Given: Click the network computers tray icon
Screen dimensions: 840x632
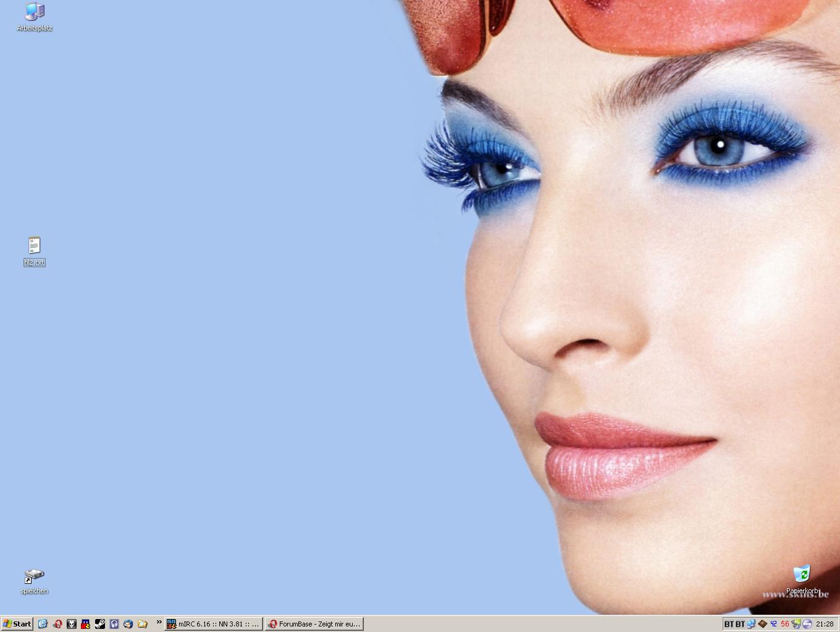Looking at the screenshot, I should click(x=751, y=624).
